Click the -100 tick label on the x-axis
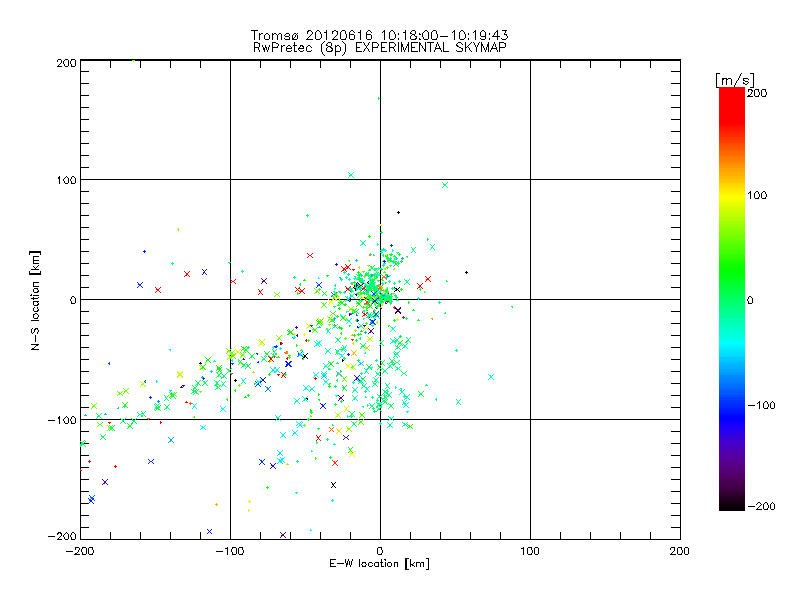 click(x=229, y=550)
